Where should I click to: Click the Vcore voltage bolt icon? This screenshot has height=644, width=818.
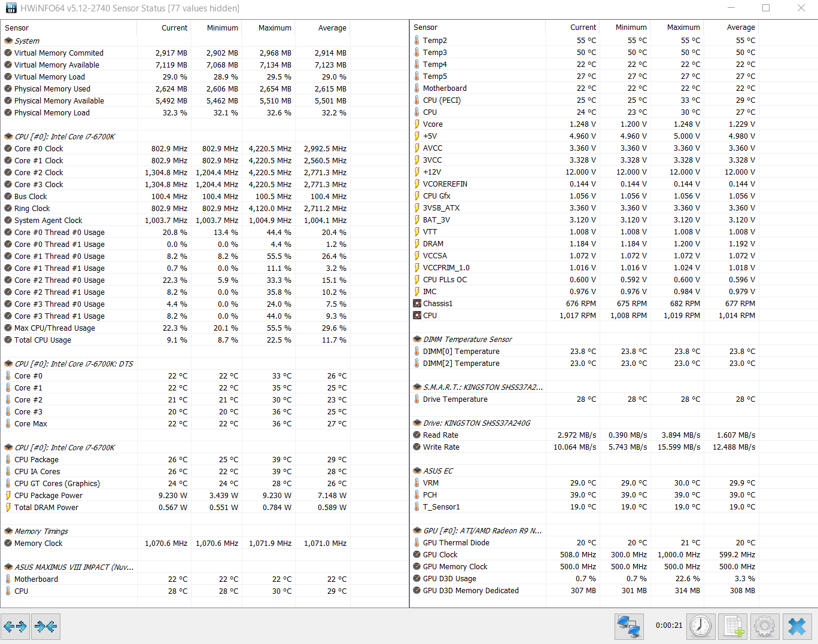pyautogui.click(x=417, y=124)
